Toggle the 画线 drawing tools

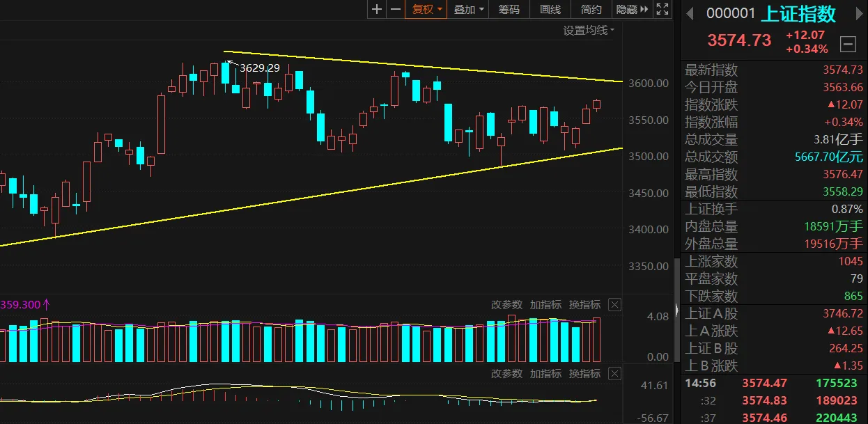pyautogui.click(x=550, y=9)
